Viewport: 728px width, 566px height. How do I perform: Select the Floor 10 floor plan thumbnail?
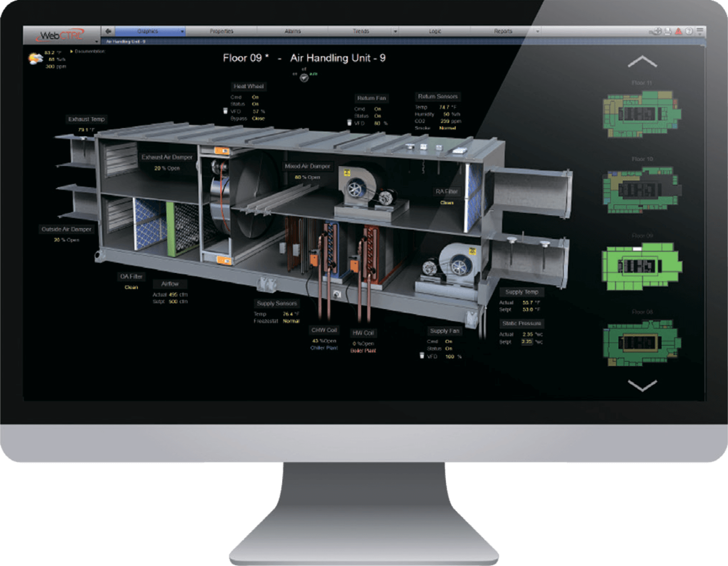[642, 190]
